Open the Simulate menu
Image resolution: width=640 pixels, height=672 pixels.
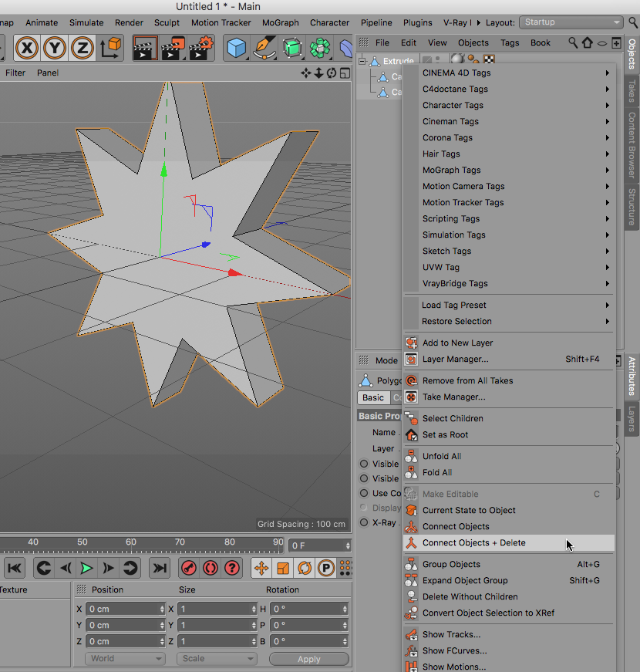click(86, 22)
